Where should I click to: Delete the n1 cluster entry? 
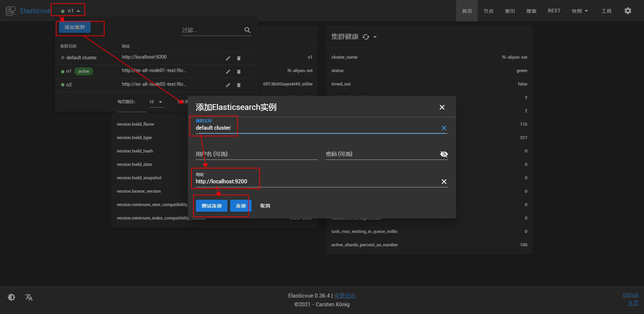pyautogui.click(x=239, y=72)
